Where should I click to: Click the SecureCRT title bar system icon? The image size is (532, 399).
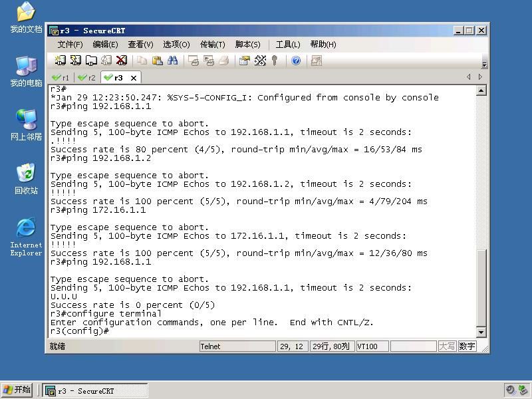pyautogui.click(x=54, y=31)
